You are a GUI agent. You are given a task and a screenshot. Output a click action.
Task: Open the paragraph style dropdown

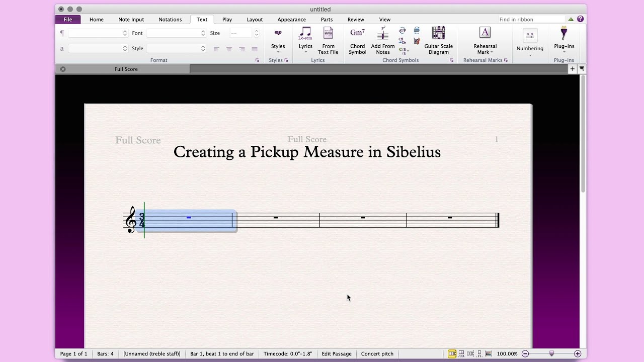point(98,33)
